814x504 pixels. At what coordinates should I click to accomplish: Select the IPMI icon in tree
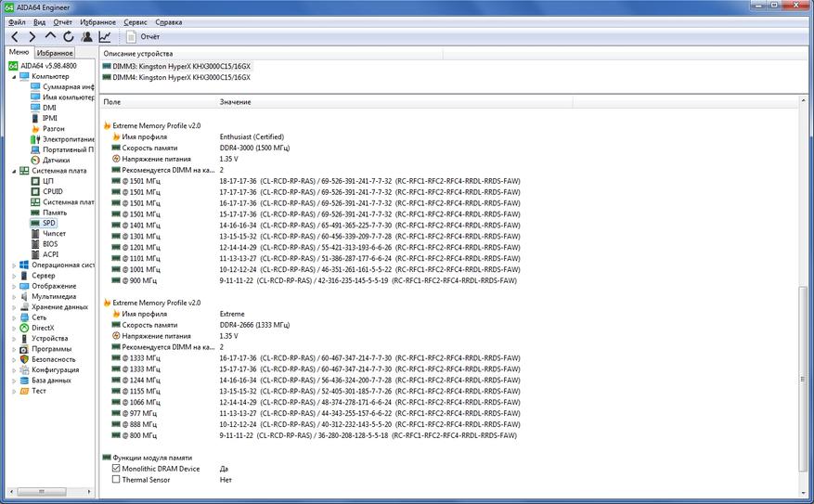[35, 118]
